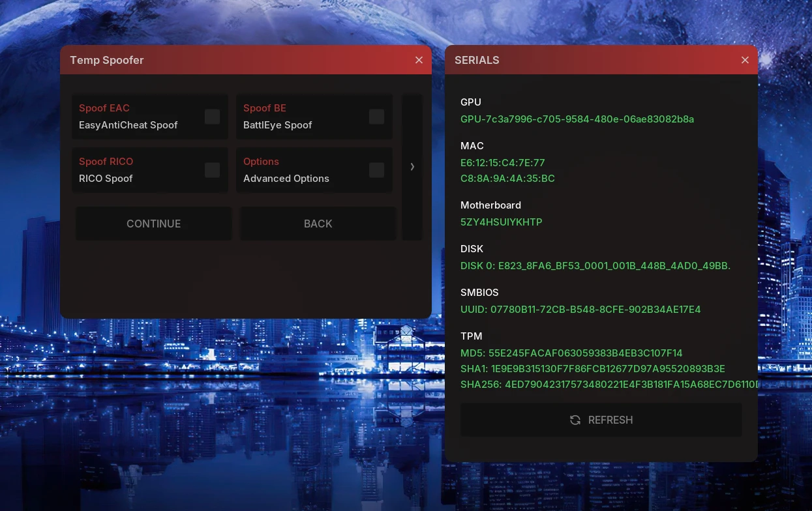Click the DISK section label
812x511 pixels.
tap(472, 248)
